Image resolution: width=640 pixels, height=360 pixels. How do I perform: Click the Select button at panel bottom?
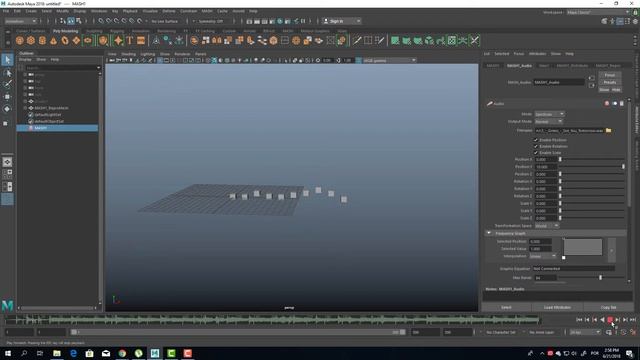[x=506, y=307]
